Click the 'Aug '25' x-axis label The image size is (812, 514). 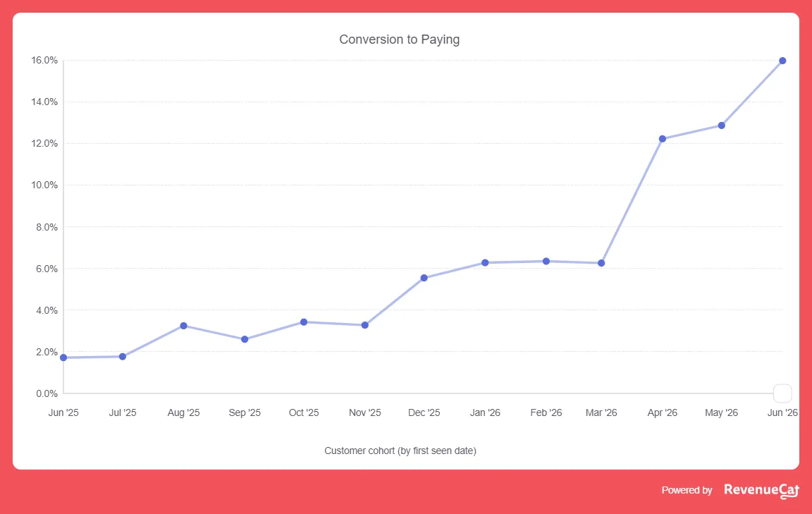(x=184, y=413)
